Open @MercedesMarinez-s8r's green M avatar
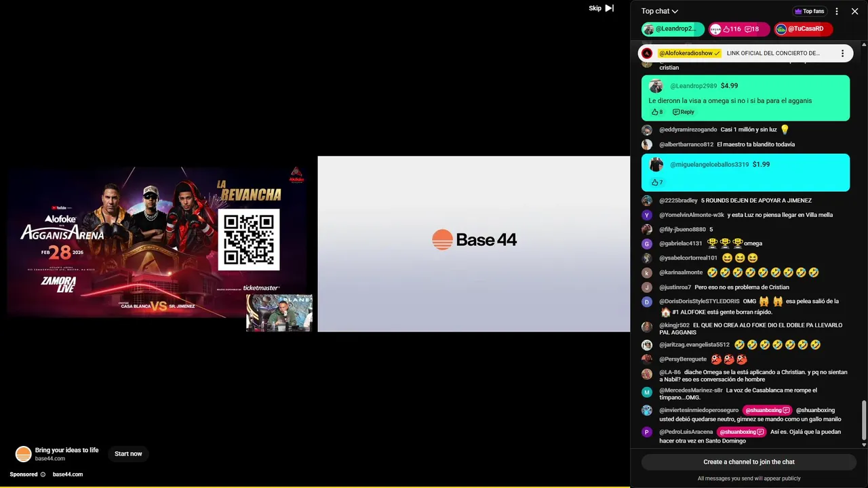The image size is (868, 488). point(647,392)
